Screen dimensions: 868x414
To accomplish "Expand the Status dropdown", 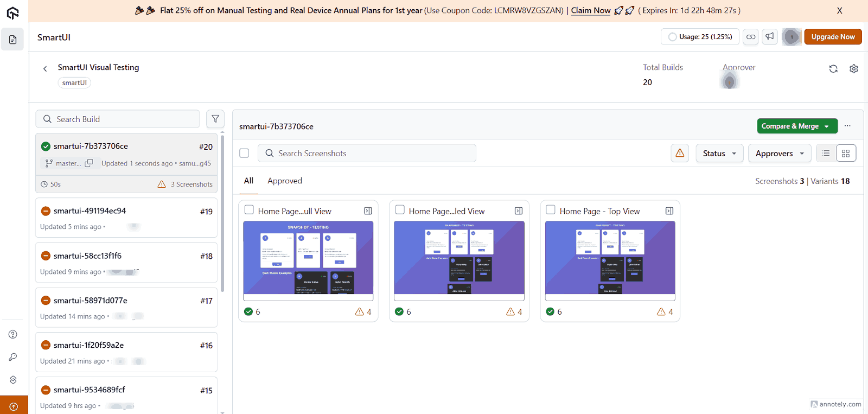I will pos(719,154).
